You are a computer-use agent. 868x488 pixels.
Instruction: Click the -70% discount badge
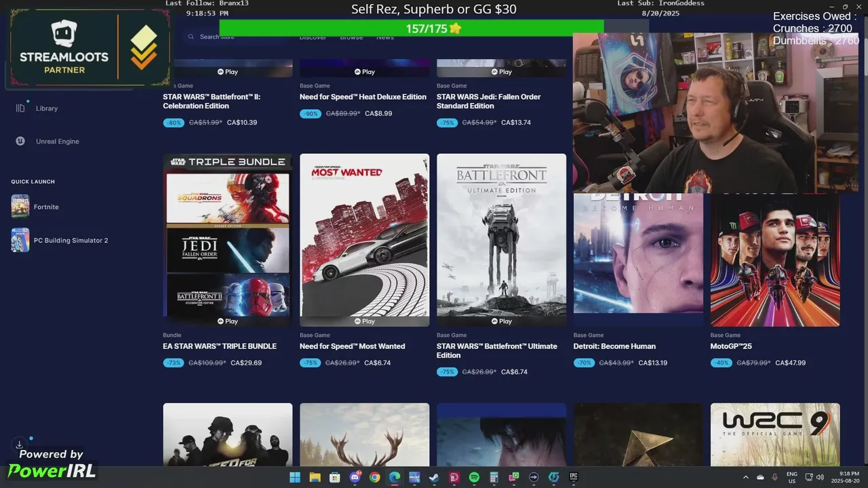point(584,363)
